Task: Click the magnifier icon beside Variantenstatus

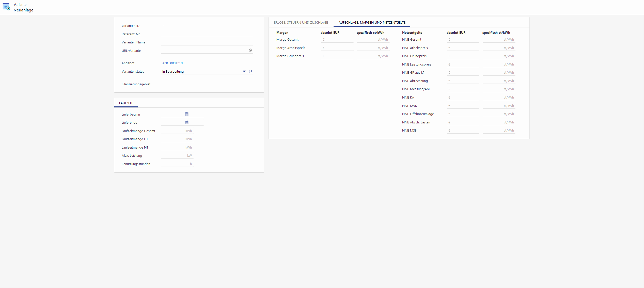Action: (250, 71)
